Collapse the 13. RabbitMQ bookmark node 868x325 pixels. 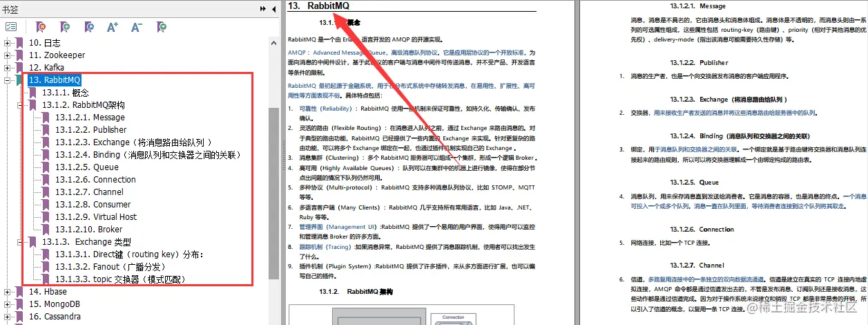(8, 80)
